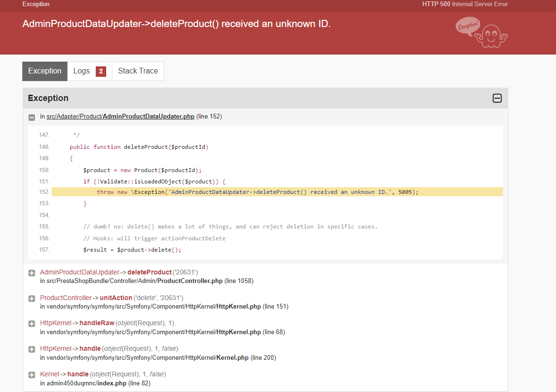Image resolution: width=556 pixels, height=392 pixels.
Task: Click the exception message heading text
Action: (177, 24)
